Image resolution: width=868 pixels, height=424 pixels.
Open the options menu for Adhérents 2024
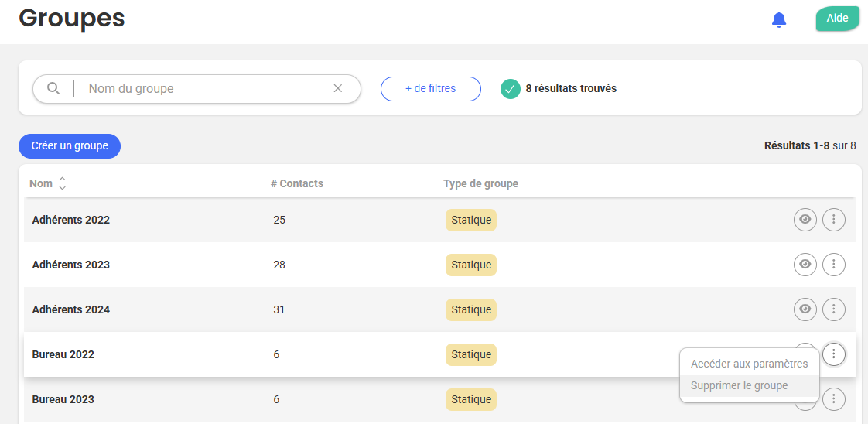[x=833, y=309]
